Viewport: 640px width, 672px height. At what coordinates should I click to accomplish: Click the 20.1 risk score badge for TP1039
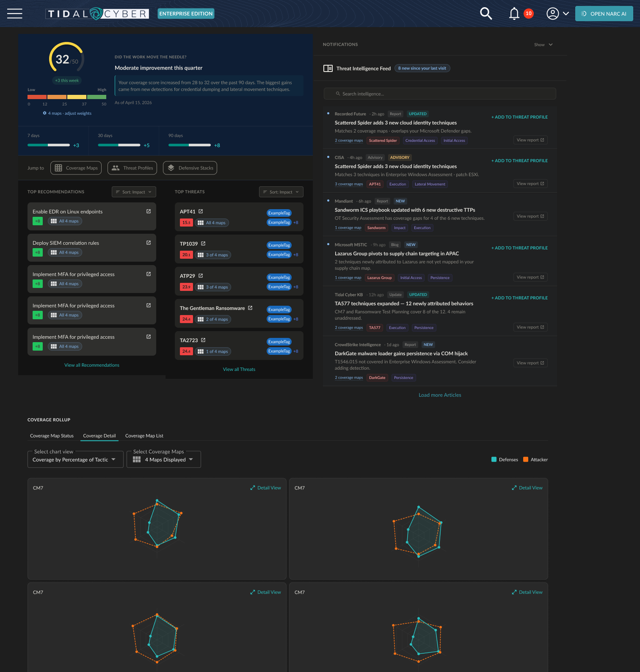click(x=186, y=254)
